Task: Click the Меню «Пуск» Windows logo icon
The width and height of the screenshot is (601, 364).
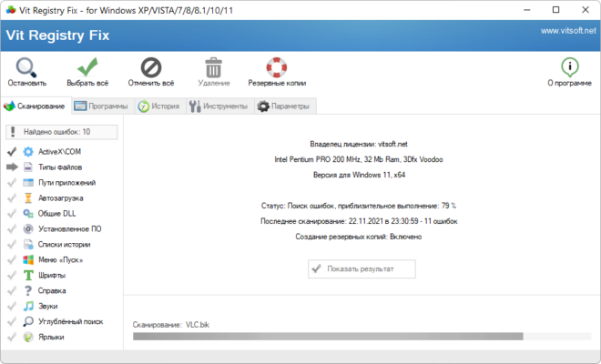Action: pyautogui.click(x=28, y=259)
